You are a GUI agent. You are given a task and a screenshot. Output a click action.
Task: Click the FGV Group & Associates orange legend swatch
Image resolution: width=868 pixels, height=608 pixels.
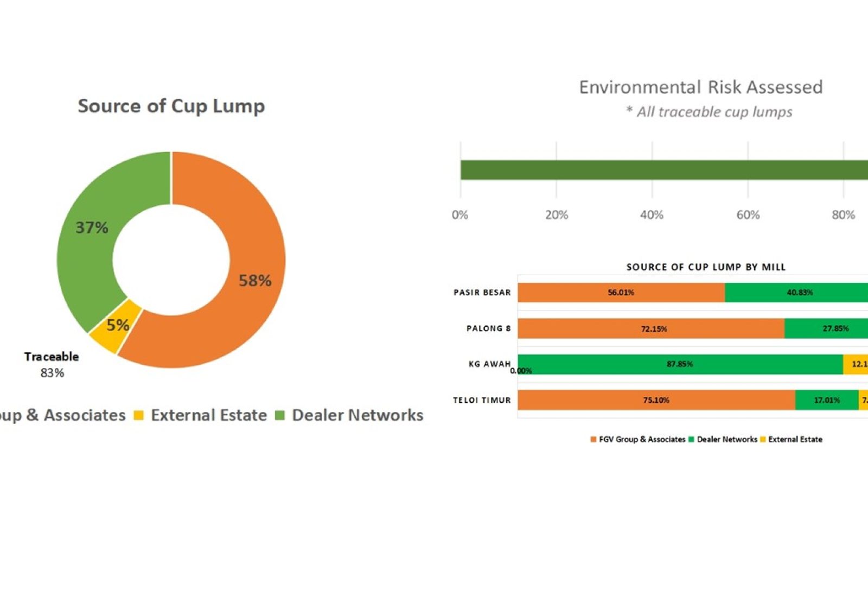coord(593,439)
